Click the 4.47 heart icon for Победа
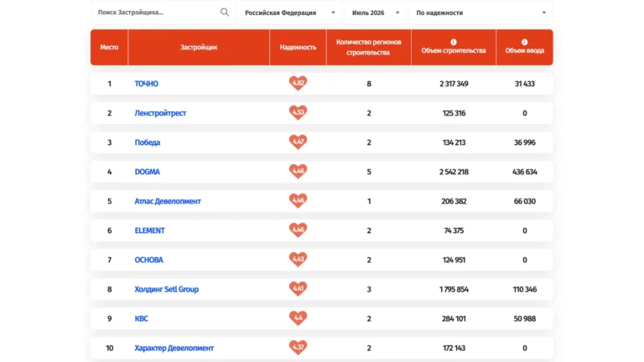 [x=298, y=142]
